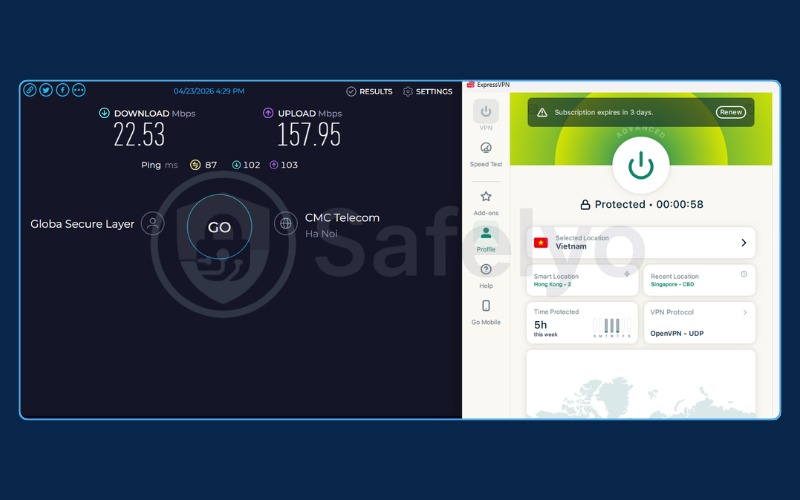This screenshot has width=800, height=500.
Task: Start the test with the GO button
Action: pos(219,227)
